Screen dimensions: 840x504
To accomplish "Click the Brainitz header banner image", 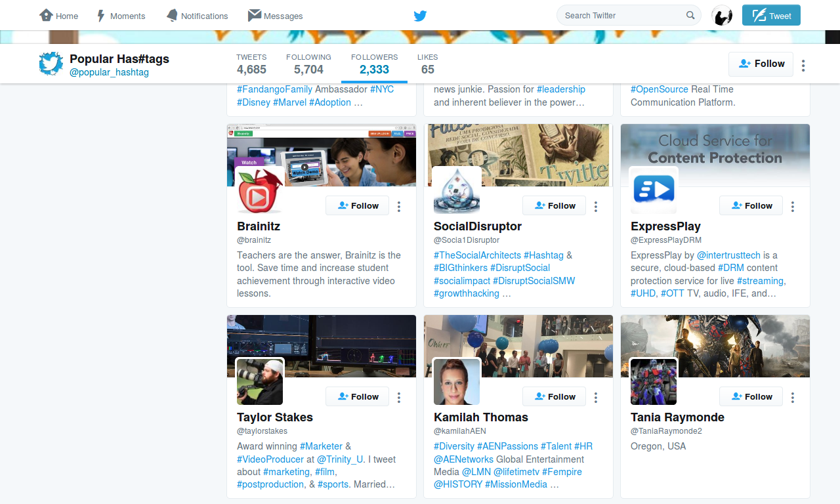I will tap(322, 155).
